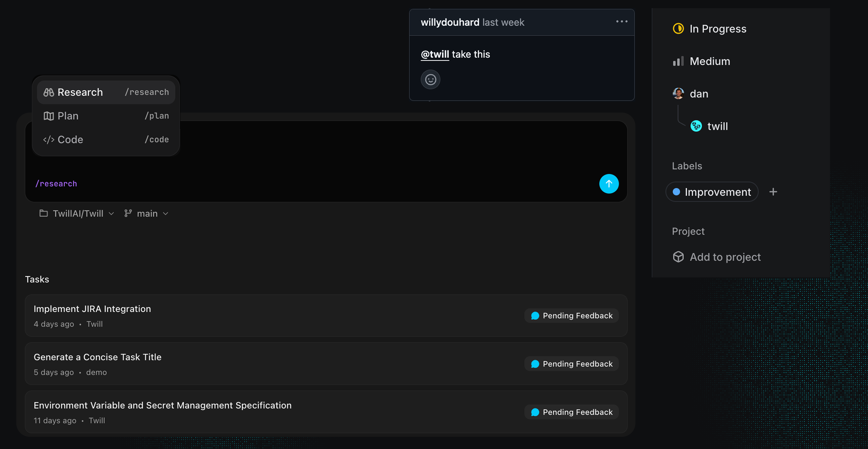The width and height of the screenshot is (868, 449).
Task: Click dan's avatar picture
Action: pyautogui.click(x=678, y=93)
